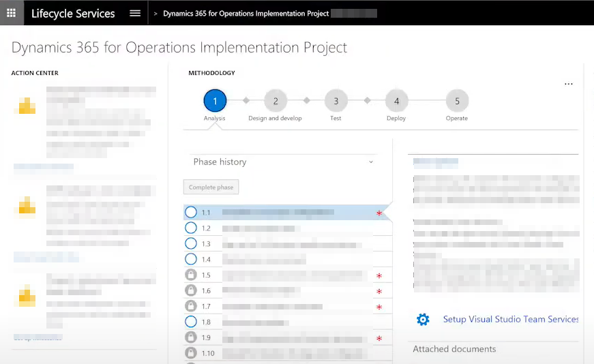
Task: Click the lock icon on task 1.7
Action: coord(191,305)
